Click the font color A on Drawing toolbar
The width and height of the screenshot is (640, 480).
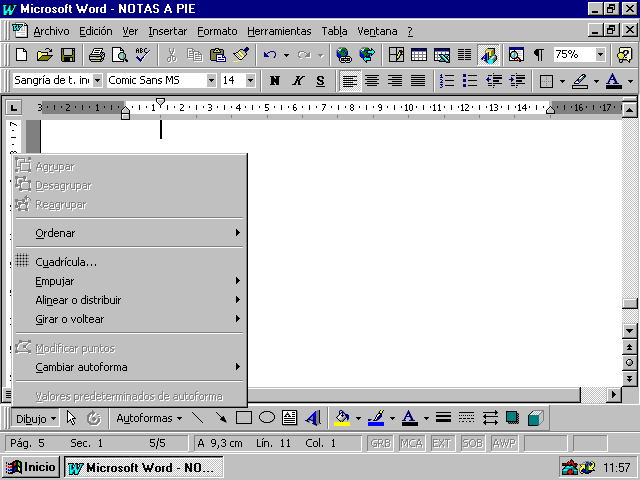(409, 418)
